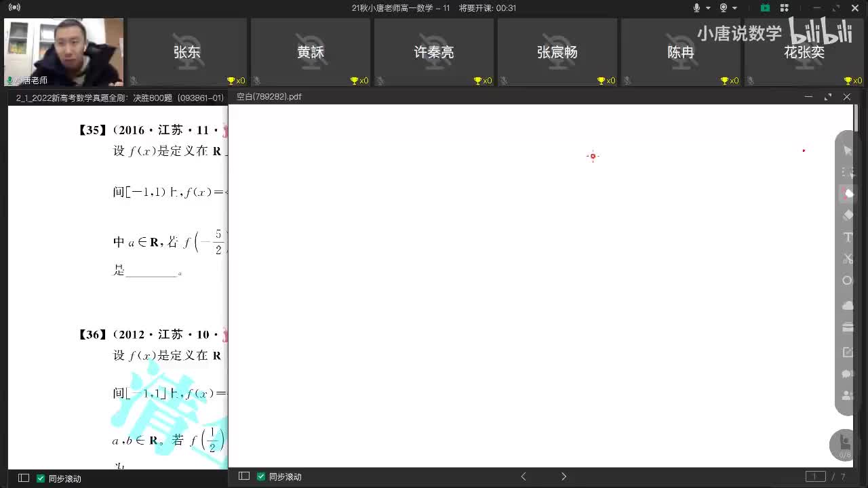Viewport: 868px width, 488px height.
Task: Go to next page of blank PDF
Action: [x=564, y=476]
